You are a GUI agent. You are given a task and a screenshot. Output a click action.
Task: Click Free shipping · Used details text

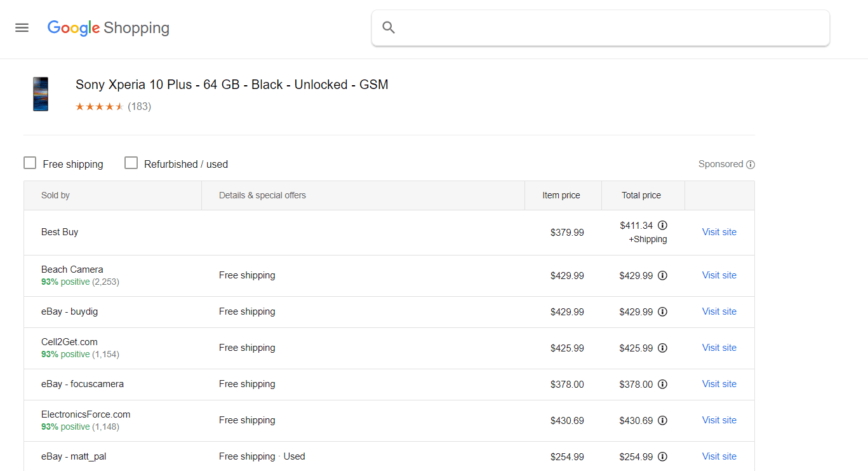262,456
